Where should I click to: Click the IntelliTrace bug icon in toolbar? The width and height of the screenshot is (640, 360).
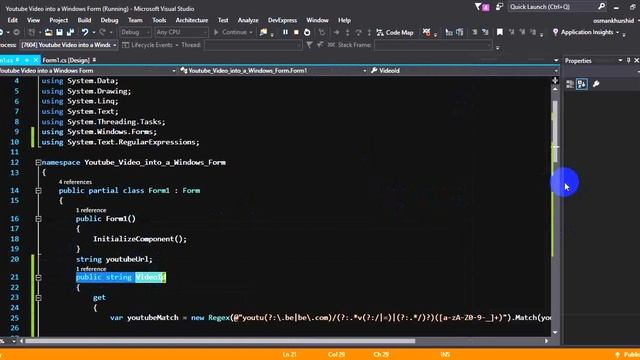(427, 32)
